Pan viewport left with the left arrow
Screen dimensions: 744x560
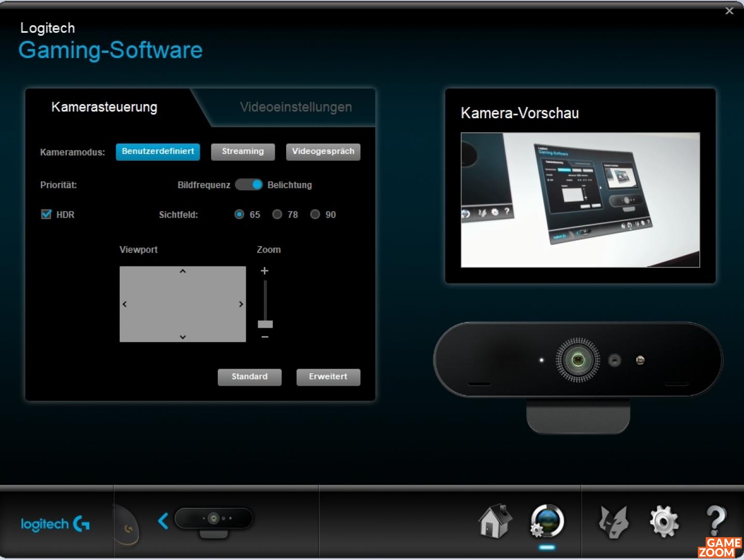tap(124, 304)
